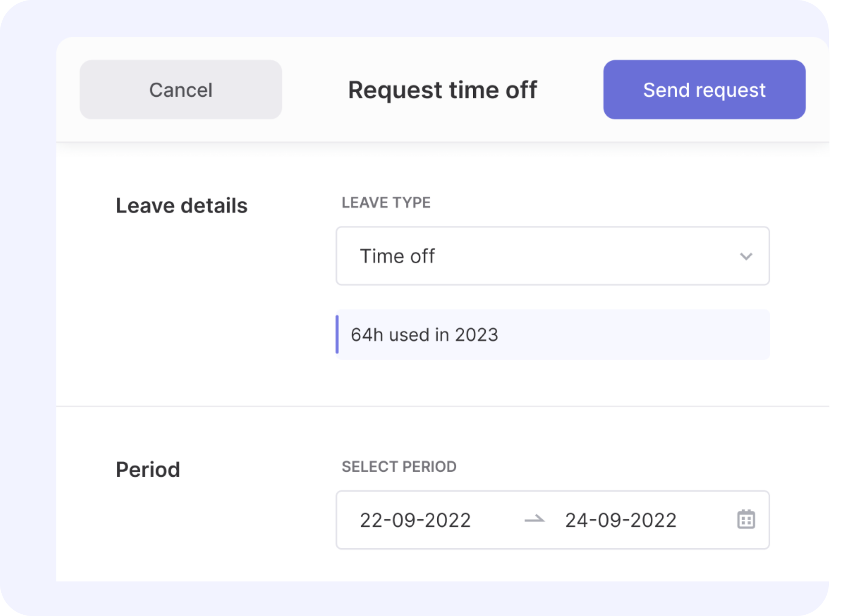
Task: Click the usage indicator bar beside 64h text
Action: tap(338, 334)
